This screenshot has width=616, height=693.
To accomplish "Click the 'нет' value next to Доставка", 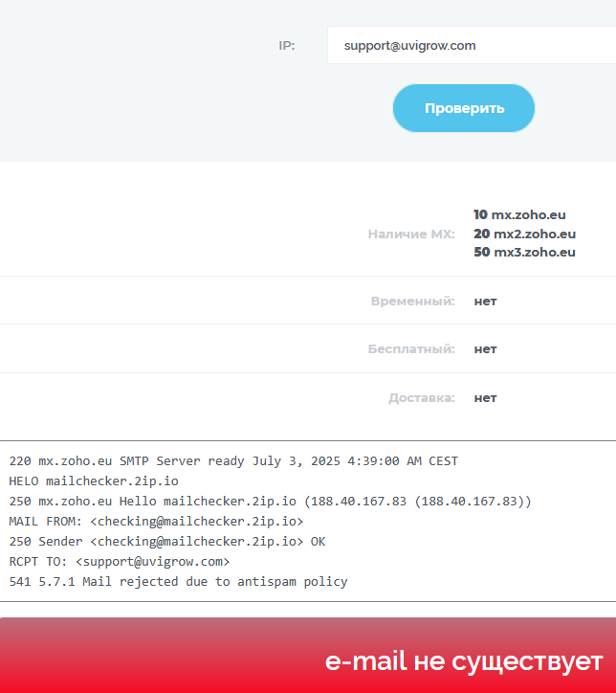I will pyautogui.click(x=485, y=398).
